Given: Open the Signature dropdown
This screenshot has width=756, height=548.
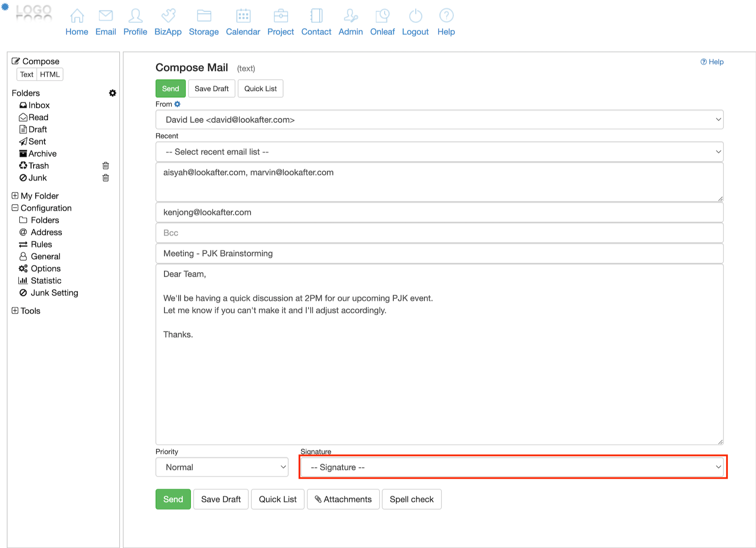Looking at the screenshot, I should tap(513, 467).
